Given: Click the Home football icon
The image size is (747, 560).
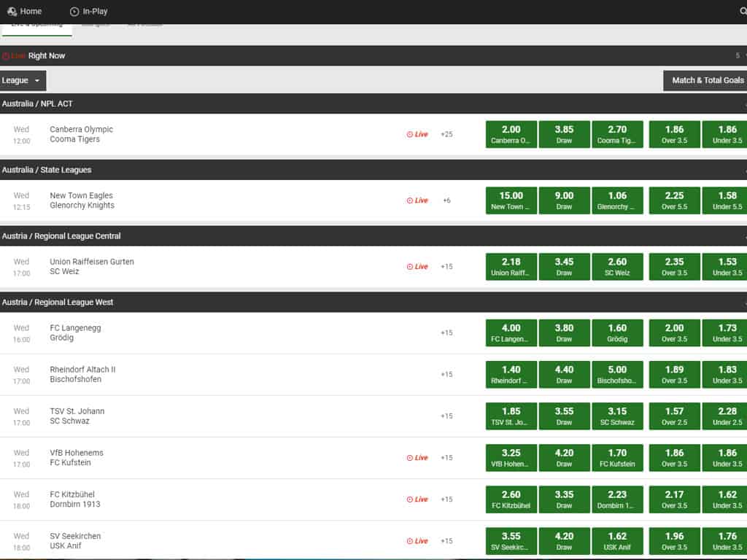Looking at the screenshot, I should click(12, 12).
